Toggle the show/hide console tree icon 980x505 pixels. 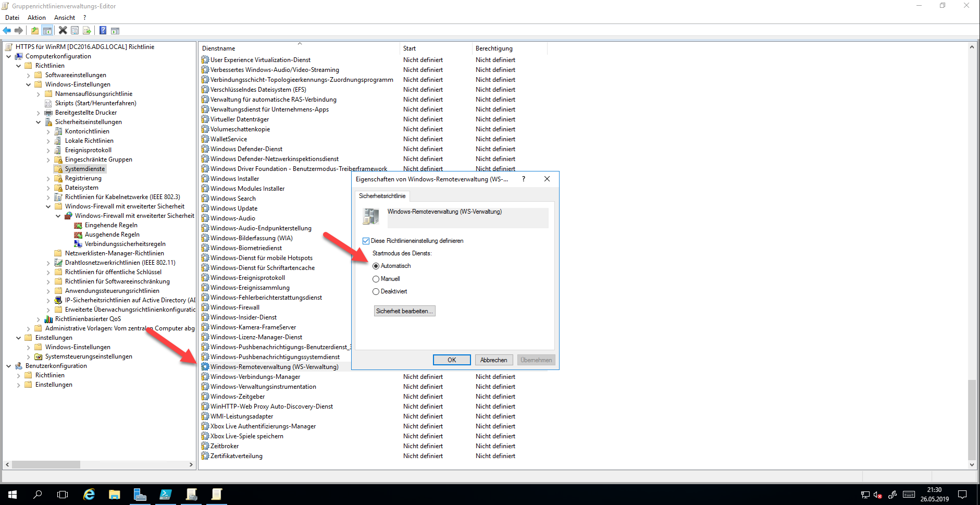[47, 30]
